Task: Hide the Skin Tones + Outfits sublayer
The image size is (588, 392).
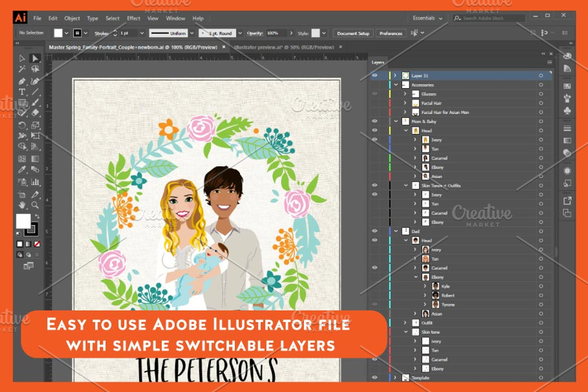Action: [x=375, y=185]
